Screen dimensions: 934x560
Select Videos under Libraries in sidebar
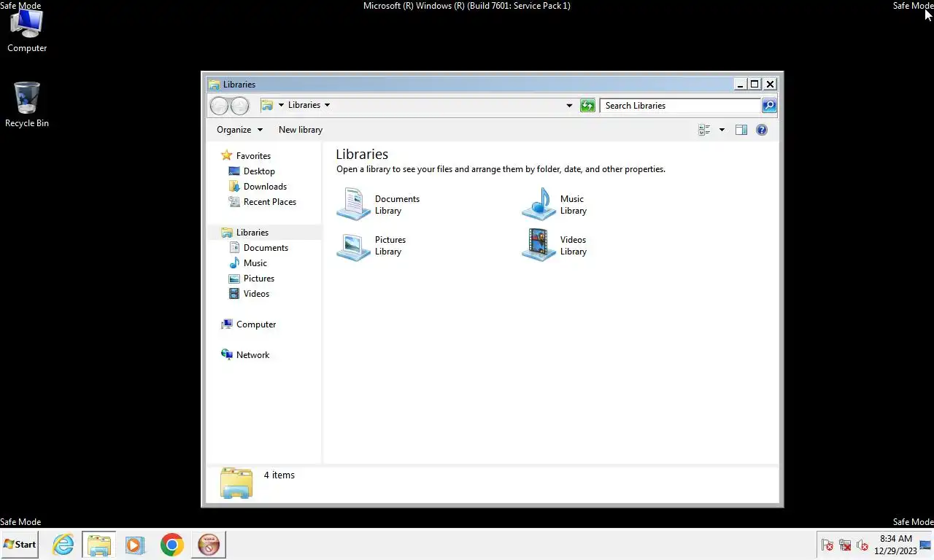point(256,294)
